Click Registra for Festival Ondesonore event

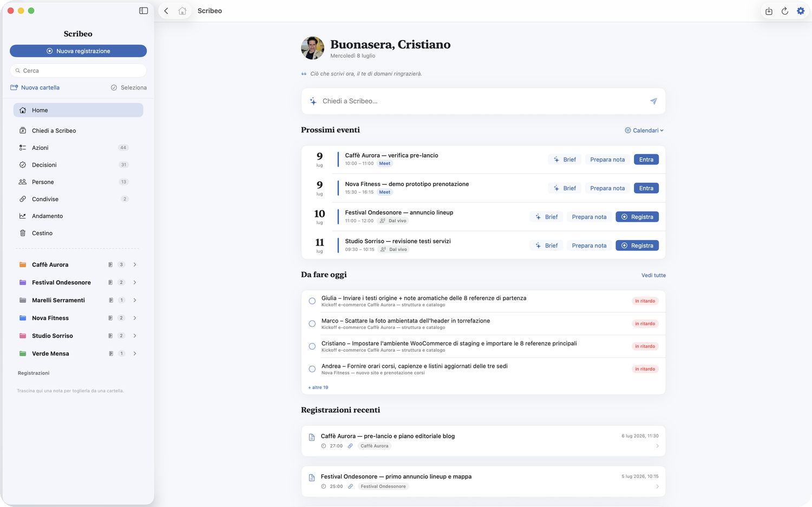pos(637,217)
